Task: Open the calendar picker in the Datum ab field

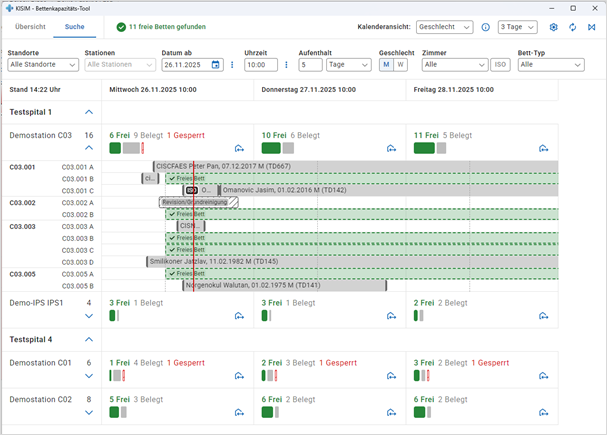Action: coord(215,65)
